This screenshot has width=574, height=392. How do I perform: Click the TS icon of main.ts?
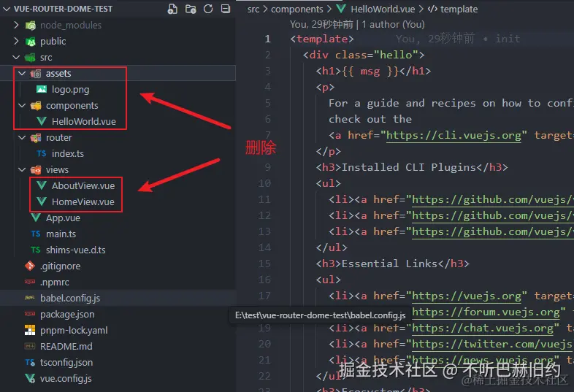click(36, 234)
